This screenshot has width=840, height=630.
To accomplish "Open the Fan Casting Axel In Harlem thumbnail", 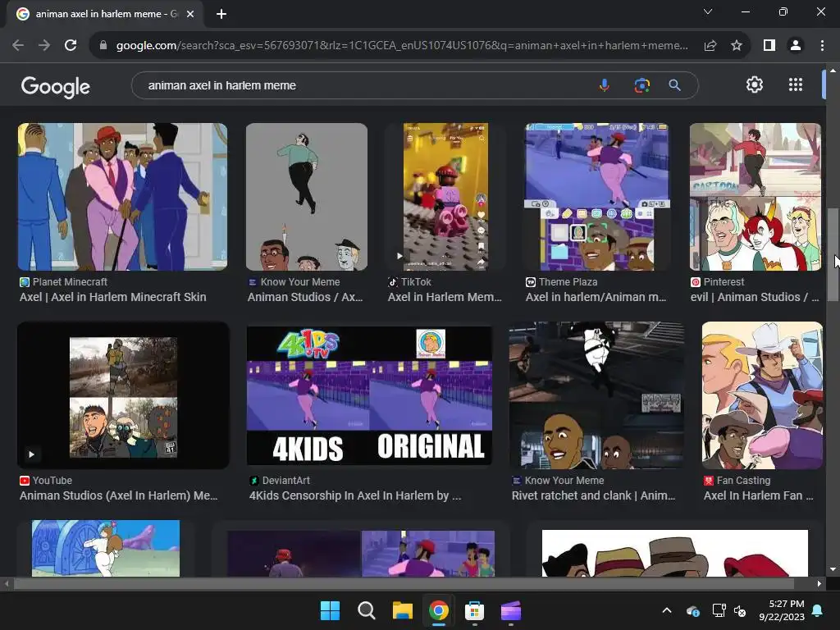I will point(762,395).
